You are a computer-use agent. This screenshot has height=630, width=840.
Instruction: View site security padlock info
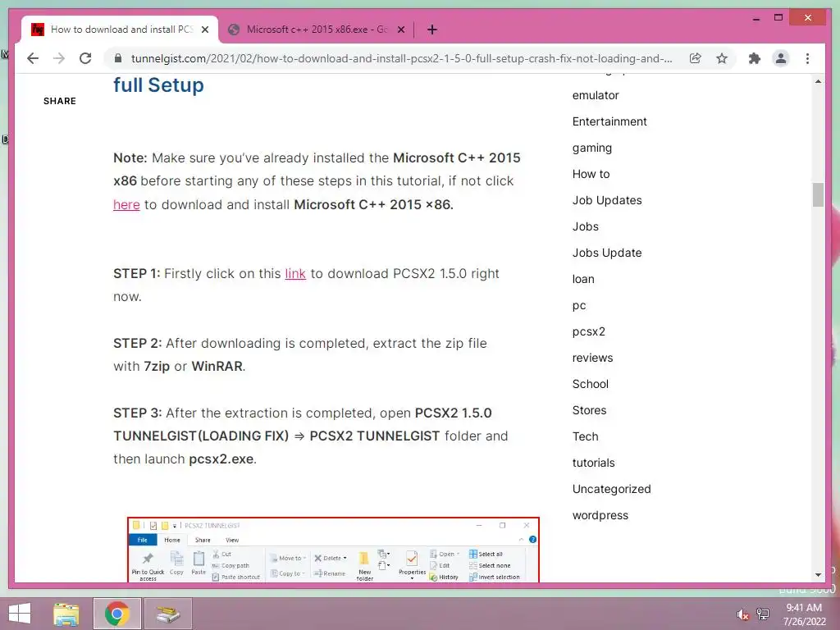[x=118, y=58]
